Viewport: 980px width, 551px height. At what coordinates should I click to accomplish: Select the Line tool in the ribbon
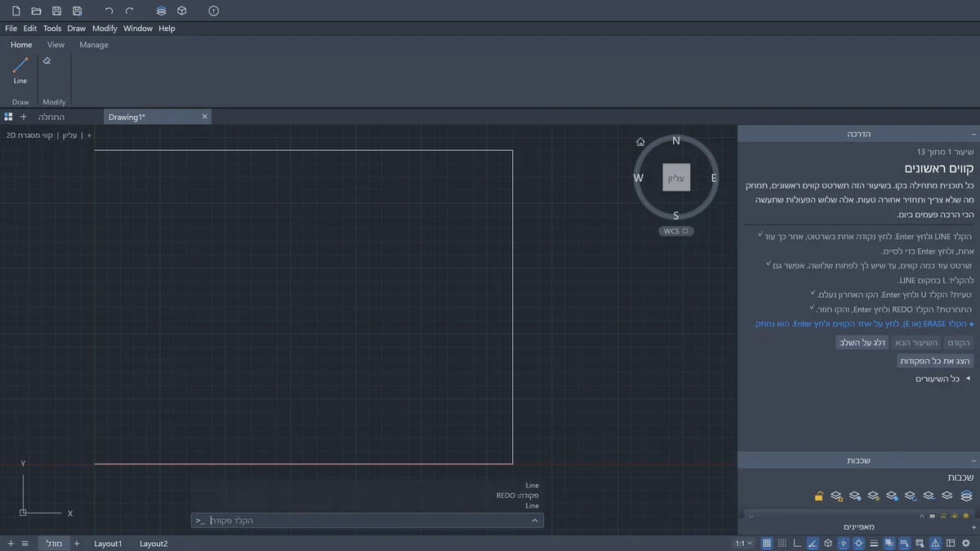click(x=20, y=70)
